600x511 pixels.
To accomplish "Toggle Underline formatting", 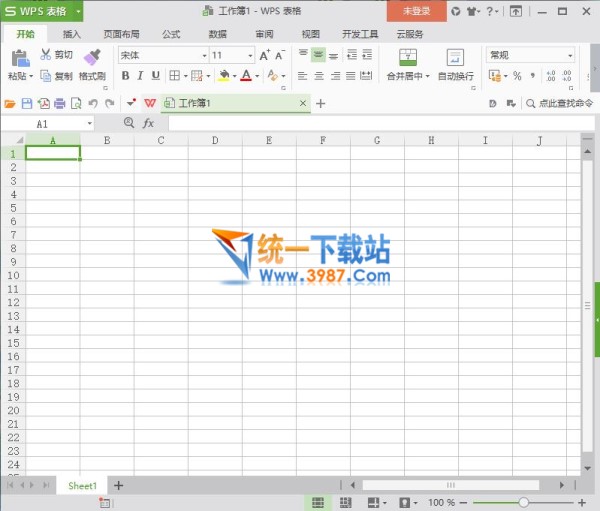I will (x=156, y=76).
